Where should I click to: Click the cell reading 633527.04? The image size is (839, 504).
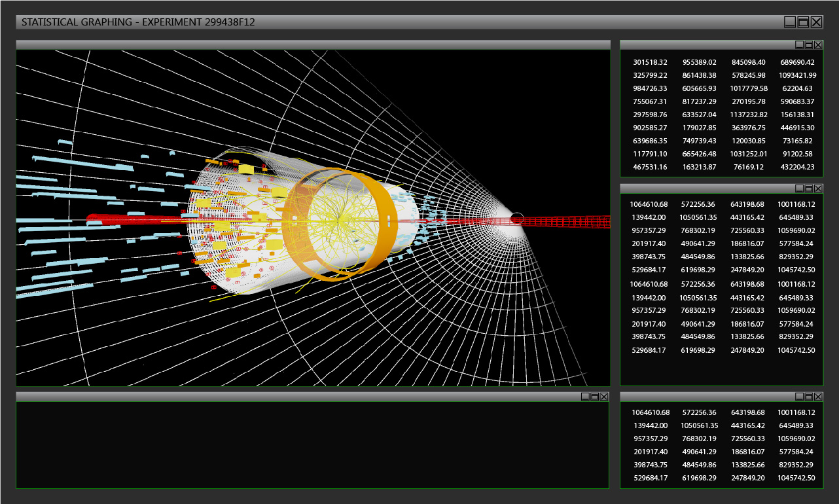[700, 115]
